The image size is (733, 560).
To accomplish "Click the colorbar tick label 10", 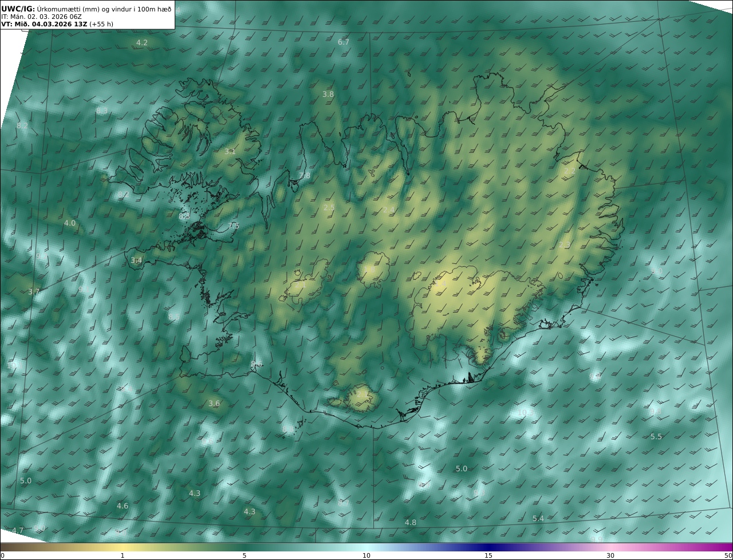I will 366,555.
